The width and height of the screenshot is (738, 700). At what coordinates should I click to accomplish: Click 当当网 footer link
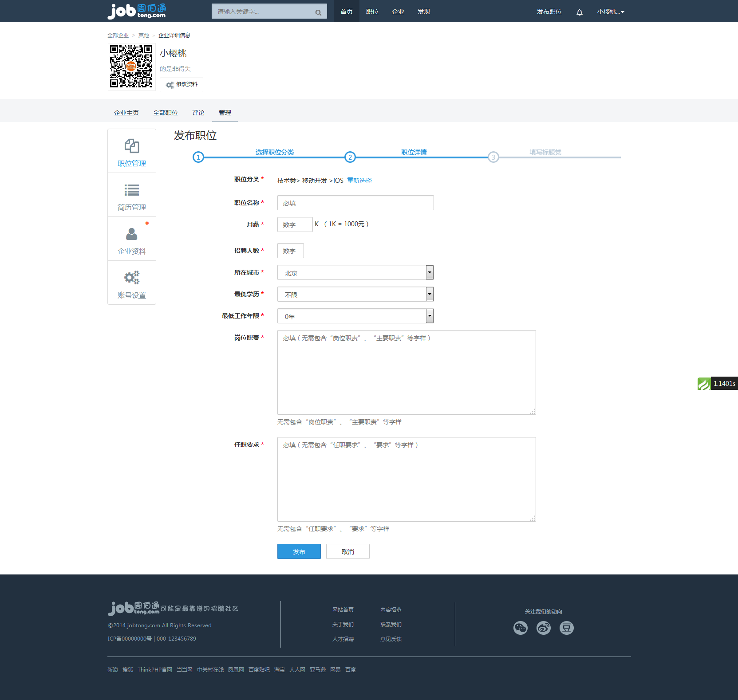185,670
